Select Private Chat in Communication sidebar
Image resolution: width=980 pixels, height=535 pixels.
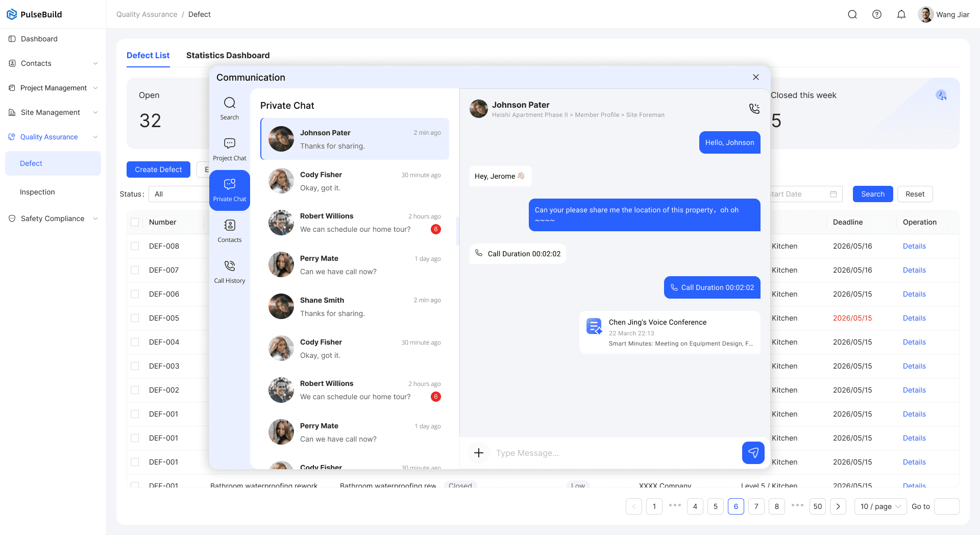(x=230, y=190)
